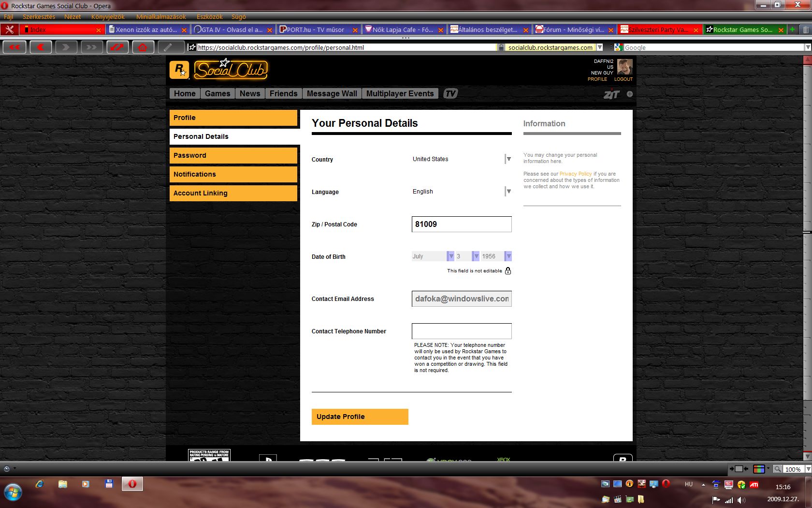Select Notifications in the sidebar
This screenshot has height=508, width=812.
click(x=233, y=174)
